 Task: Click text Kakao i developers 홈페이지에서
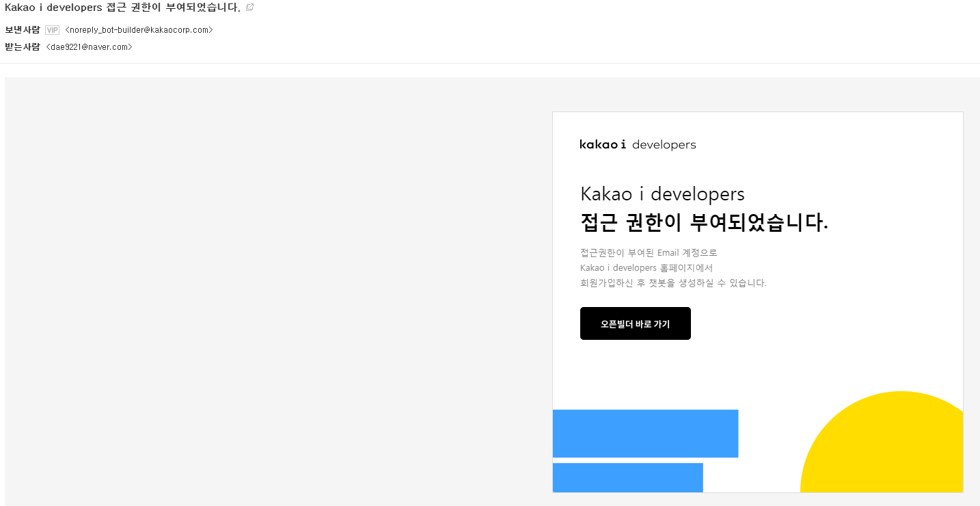(x=646, y=267)
